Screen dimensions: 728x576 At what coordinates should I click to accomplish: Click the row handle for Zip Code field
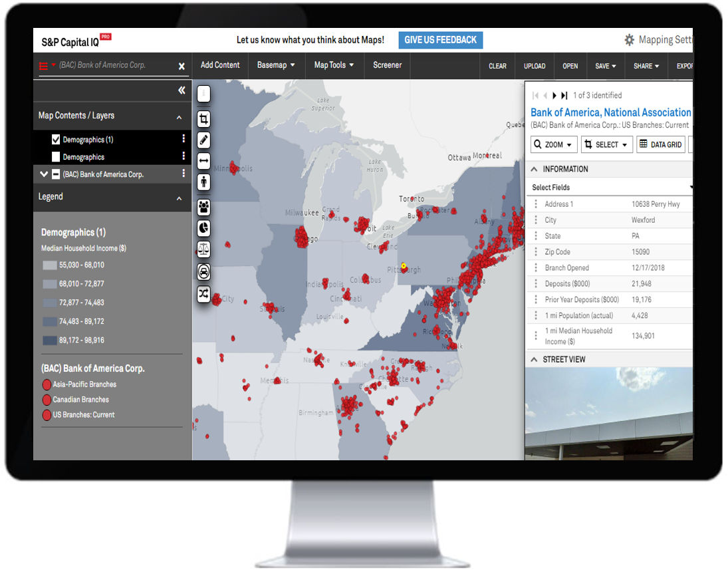click(536, 252)
